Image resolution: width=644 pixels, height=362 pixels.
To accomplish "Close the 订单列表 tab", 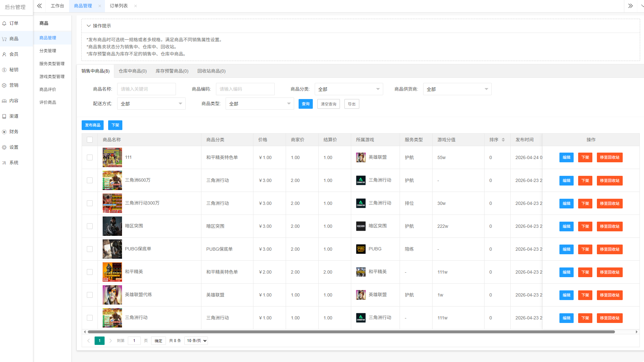I will tap(136, 6).
